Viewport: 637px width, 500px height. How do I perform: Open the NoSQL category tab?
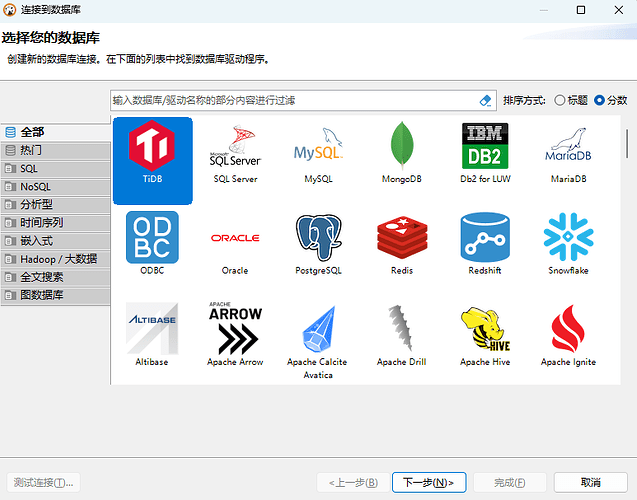click(55, 187)
